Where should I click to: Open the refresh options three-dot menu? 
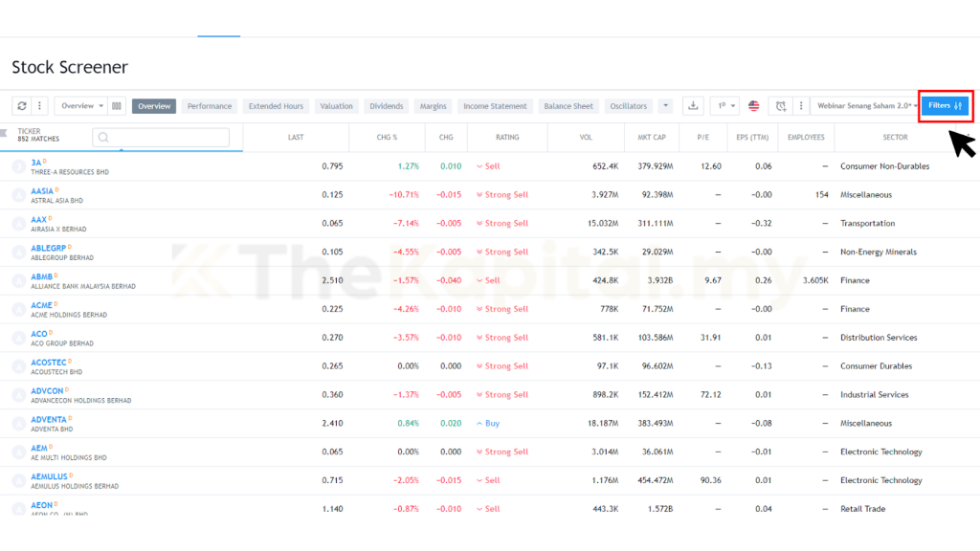point(39,106)
